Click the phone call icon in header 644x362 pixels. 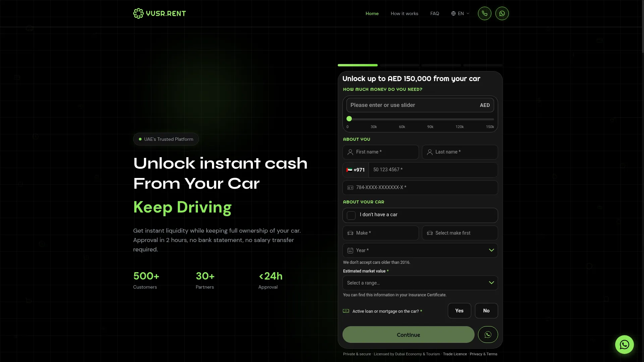(x=484, y=13)
